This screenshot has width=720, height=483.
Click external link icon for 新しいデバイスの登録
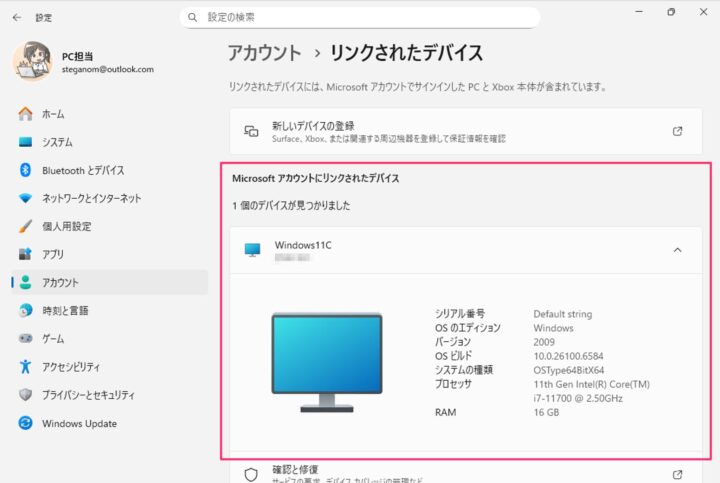(677, 131)
